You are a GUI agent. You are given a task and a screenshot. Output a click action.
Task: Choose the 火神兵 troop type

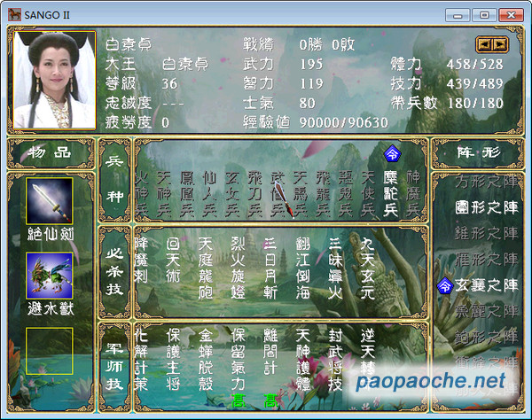point(142,194)
